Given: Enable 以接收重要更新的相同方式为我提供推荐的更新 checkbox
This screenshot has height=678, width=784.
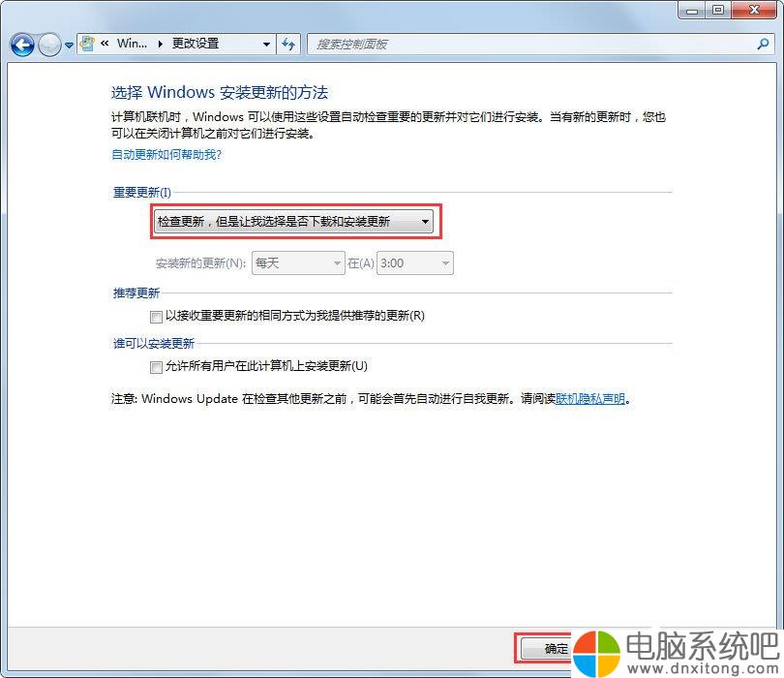Looking at the screenshot, I should coord(156,317).
